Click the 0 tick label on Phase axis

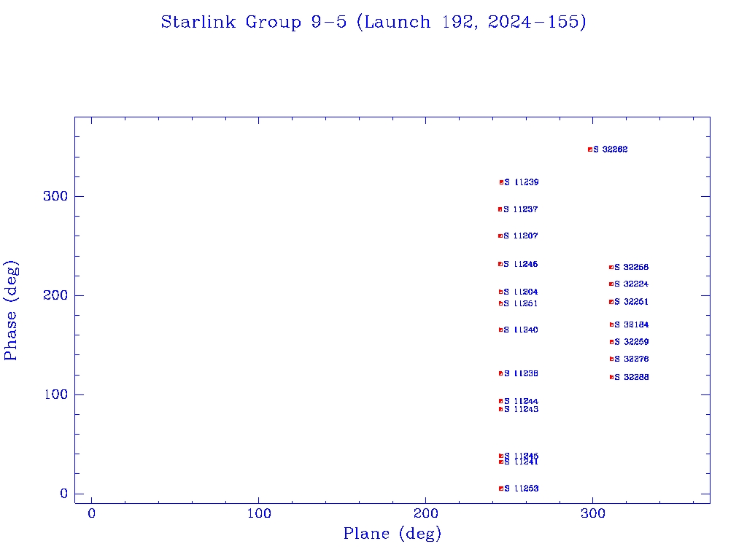pyautogui.click(x=64, y=494)
